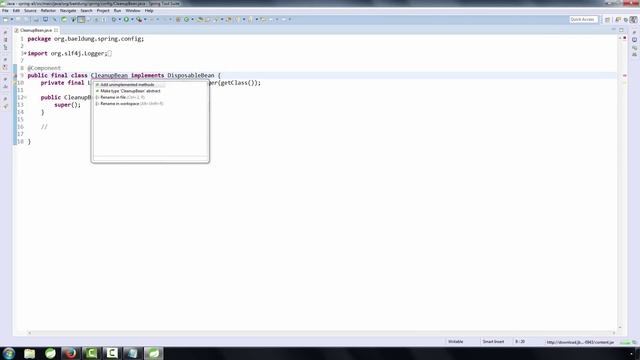Click the super(); statement
Image resolution: width=640 pixels, height=360 pixels.
tap(67, 105)
